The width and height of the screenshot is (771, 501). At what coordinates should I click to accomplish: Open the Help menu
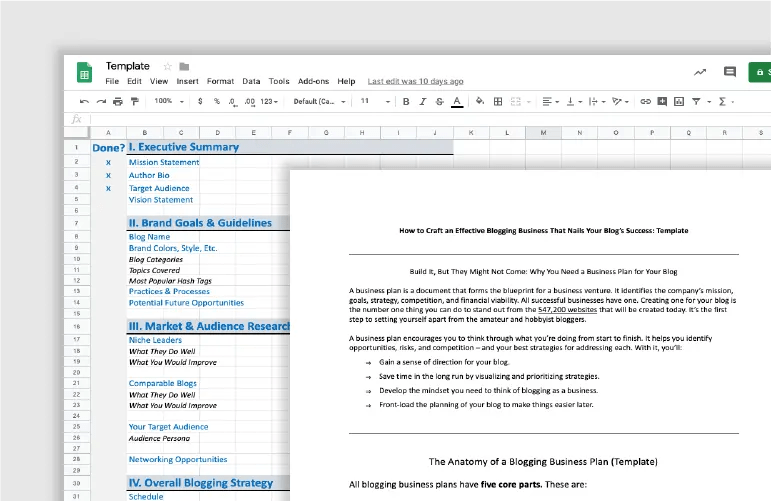[346, 81]
